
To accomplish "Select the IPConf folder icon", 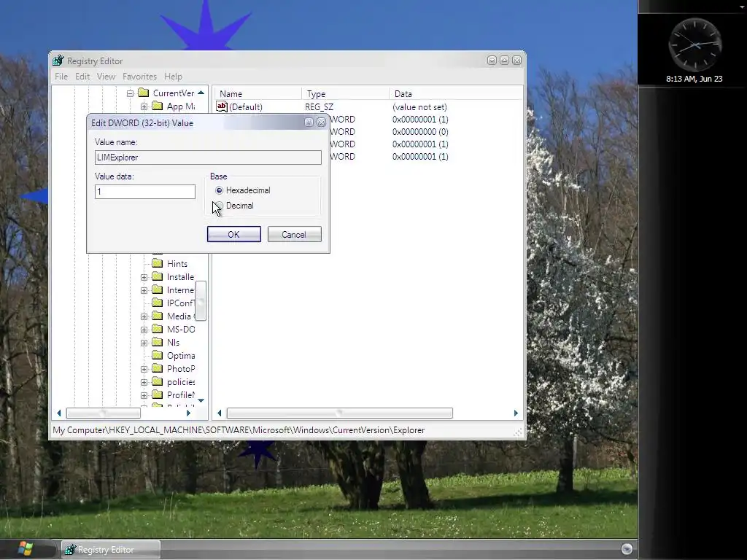I will click(158, 303).
